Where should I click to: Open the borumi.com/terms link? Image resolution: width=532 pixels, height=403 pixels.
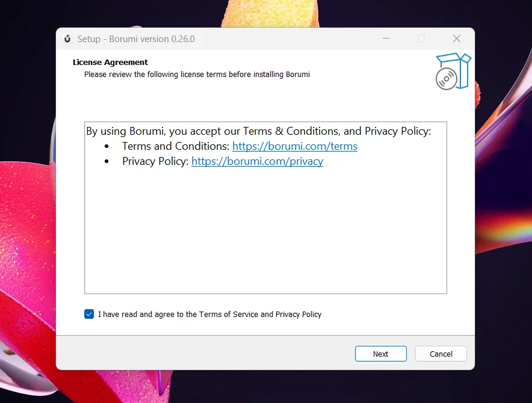pos(294,146)
